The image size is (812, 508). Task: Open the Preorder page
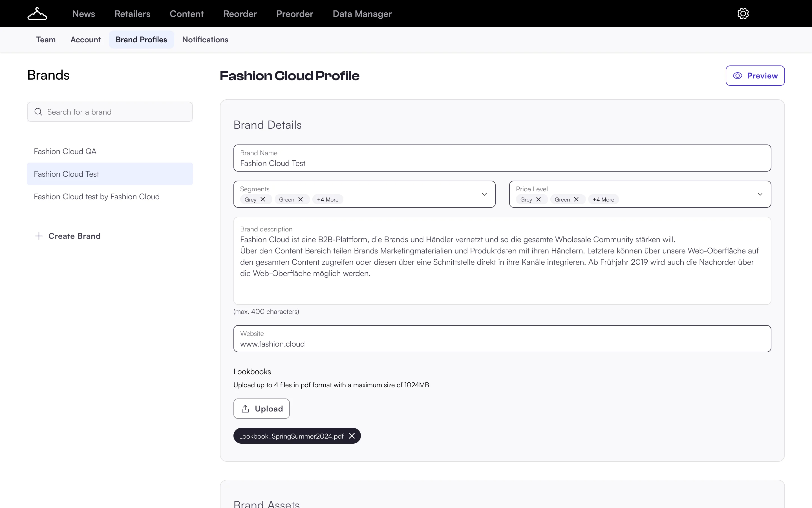click(295, 14)
